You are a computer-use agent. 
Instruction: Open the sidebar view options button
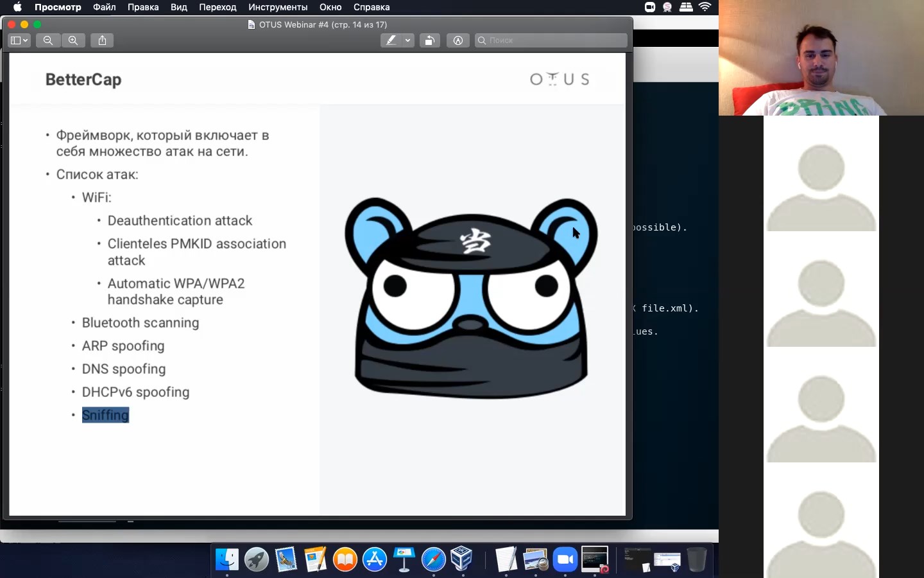point(19,40)
